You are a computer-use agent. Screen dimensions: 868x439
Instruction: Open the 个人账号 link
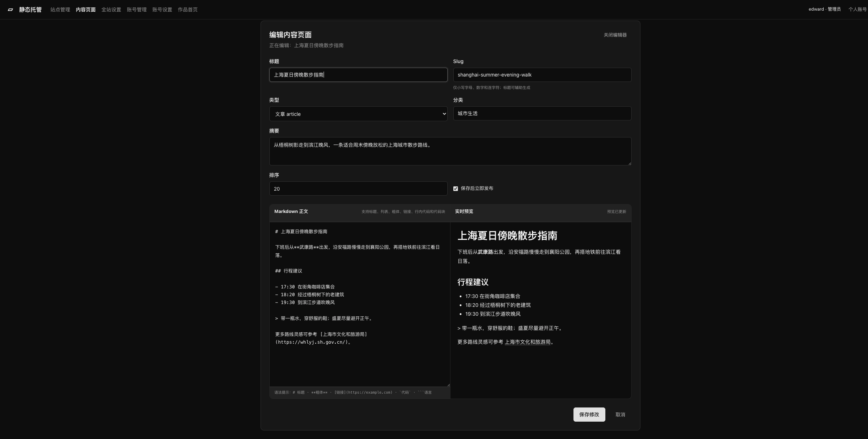coord(858,9)
